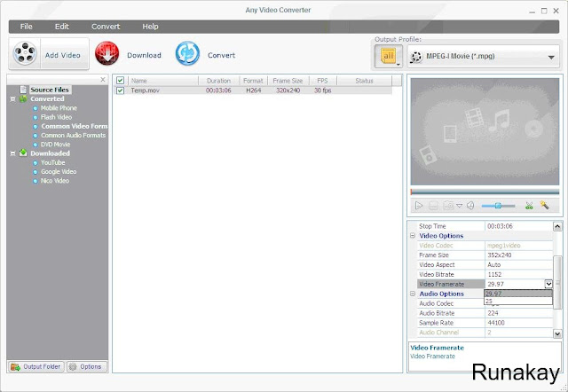Open Options with the gear button
Viewport: 568px width, 392px height.
(87, 366)
